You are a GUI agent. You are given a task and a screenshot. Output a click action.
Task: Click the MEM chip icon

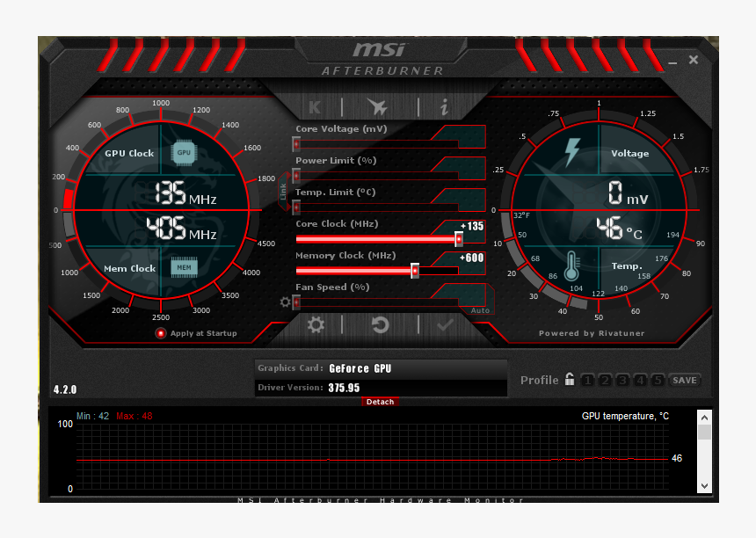(x=185, y=267)
